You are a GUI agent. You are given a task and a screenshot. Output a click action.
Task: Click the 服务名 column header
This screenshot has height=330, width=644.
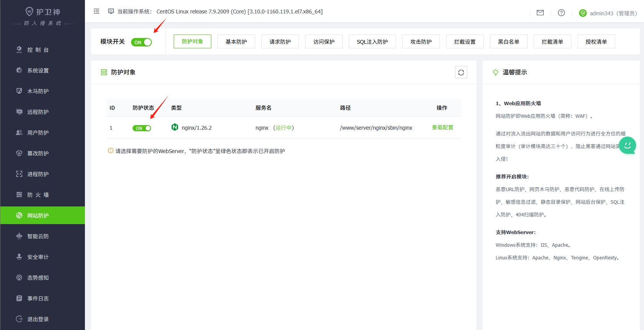click(x=264, y=108)
